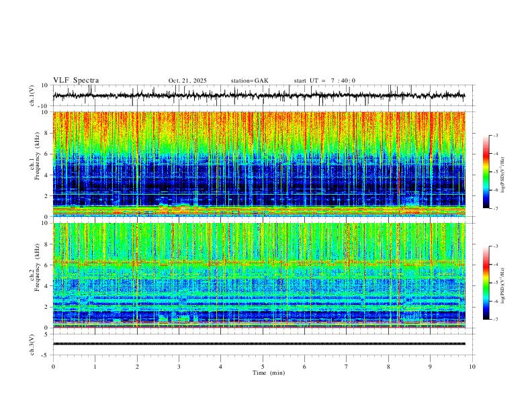Click the ch.2 log(PSD) colorbar label
Screen dimensions: 532x411
pyautogui.click(x=502, y=285)
